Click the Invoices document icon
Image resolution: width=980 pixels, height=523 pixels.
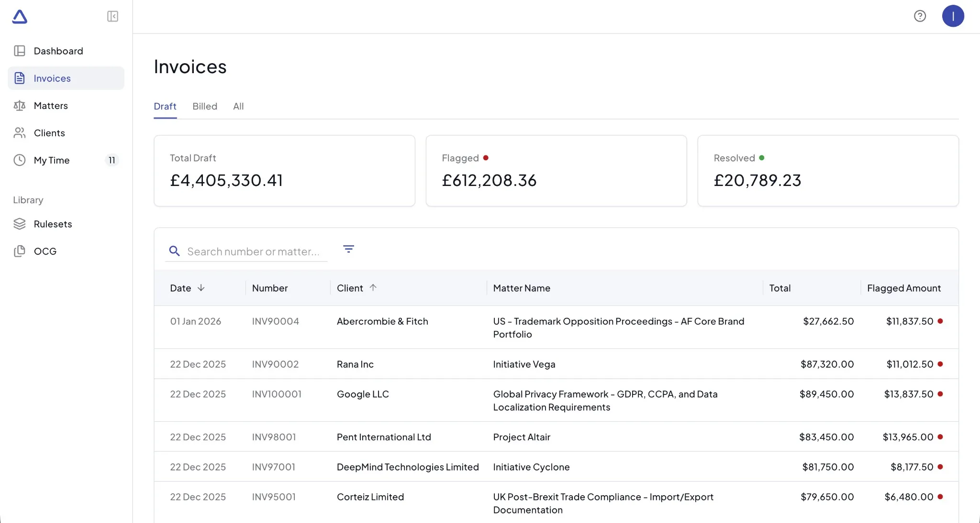point(20,78)
